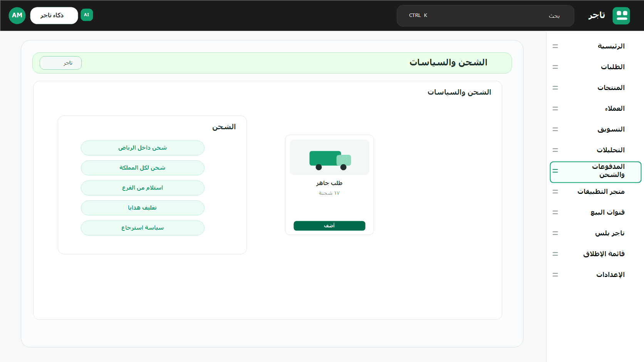Click the handle icon beside التحليلات

[x=555, y=150]
